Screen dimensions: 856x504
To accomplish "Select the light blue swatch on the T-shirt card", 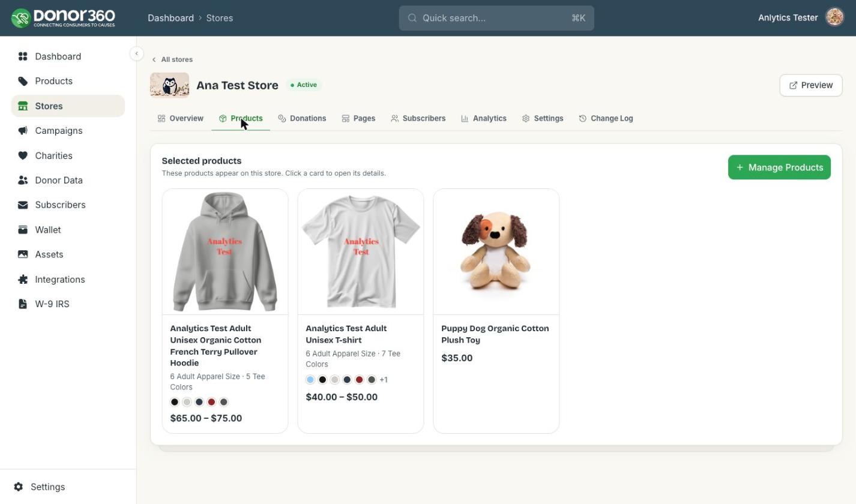I will [310, 380].
